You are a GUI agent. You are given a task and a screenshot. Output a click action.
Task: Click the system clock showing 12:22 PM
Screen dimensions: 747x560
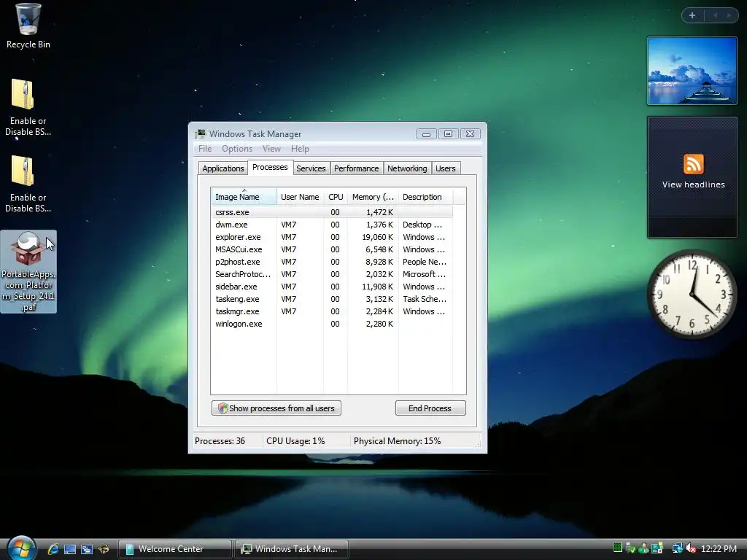[719, 548]
